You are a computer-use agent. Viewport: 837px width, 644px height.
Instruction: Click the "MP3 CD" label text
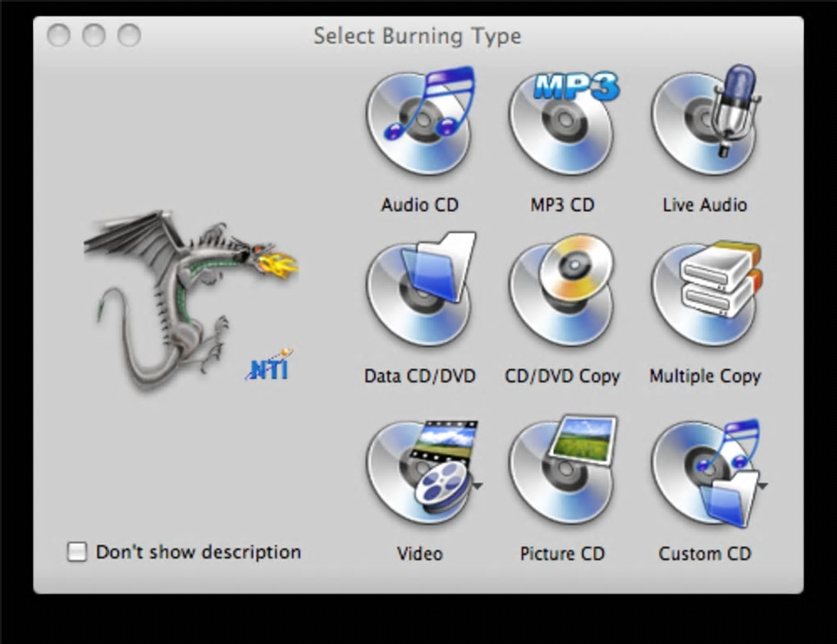(x=562, y=205)
